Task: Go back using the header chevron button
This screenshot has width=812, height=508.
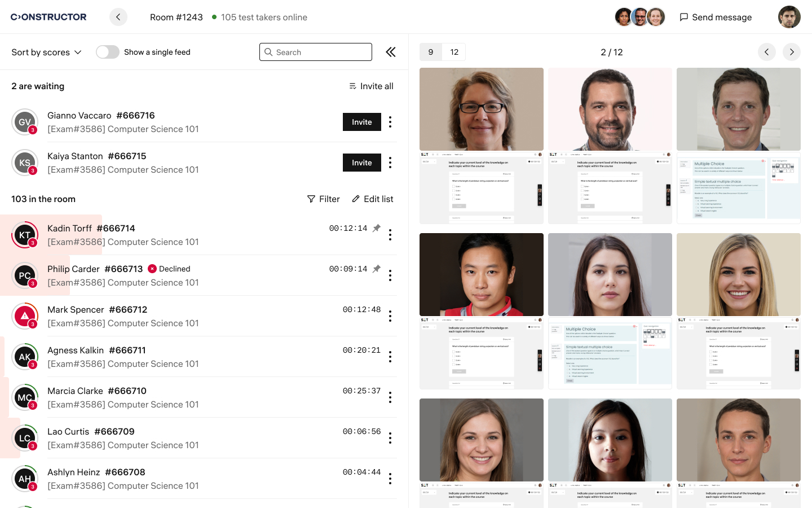Action: 118,17
